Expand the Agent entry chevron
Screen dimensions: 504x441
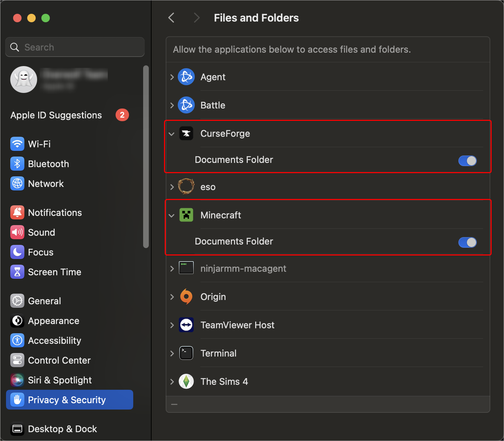point(172,77)
